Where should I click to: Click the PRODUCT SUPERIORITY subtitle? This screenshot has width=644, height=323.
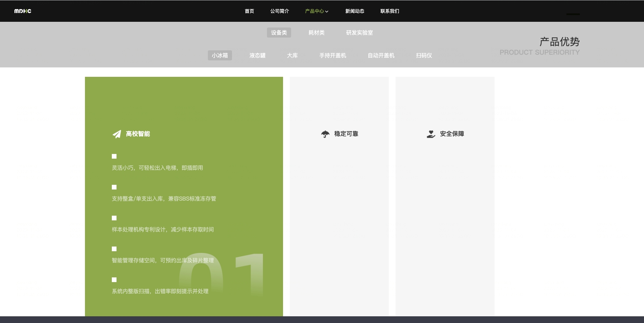540,52
